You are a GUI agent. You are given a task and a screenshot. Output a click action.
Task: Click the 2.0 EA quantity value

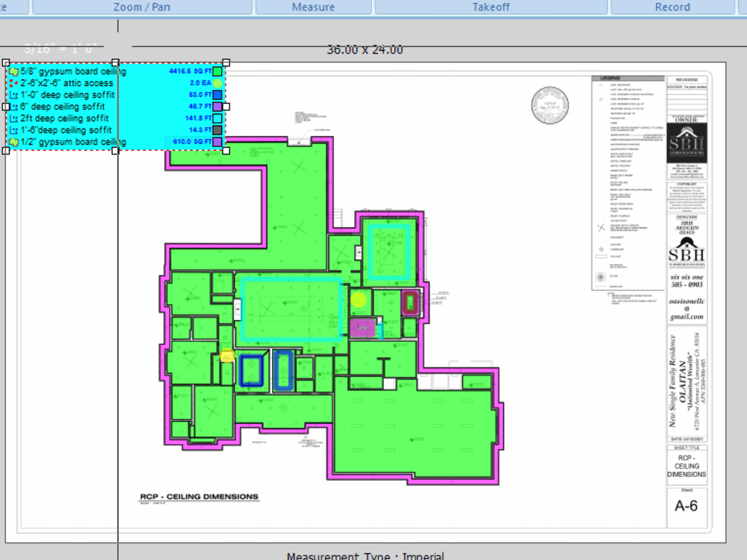[200, 83]
